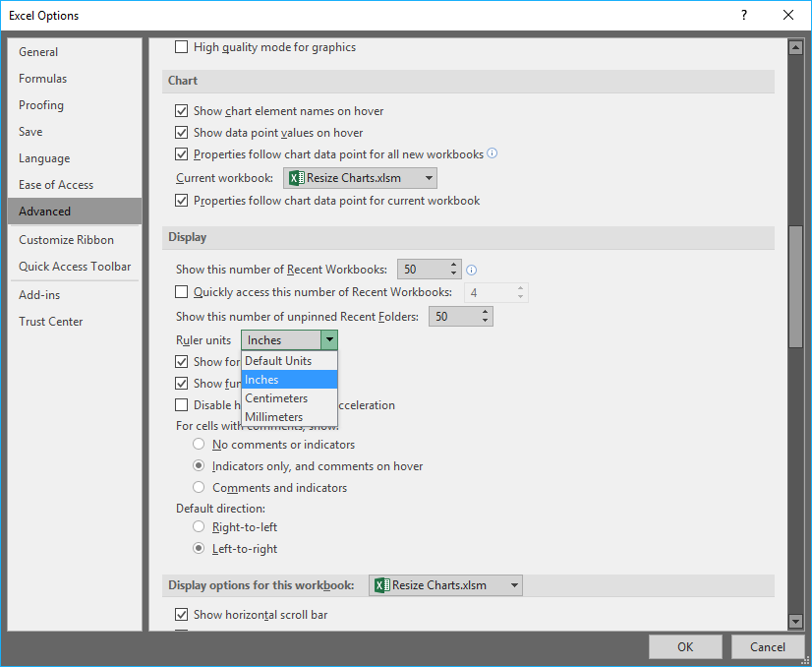Open the Language options category
This screenshot has height=667, width=812.
[75, 158]
